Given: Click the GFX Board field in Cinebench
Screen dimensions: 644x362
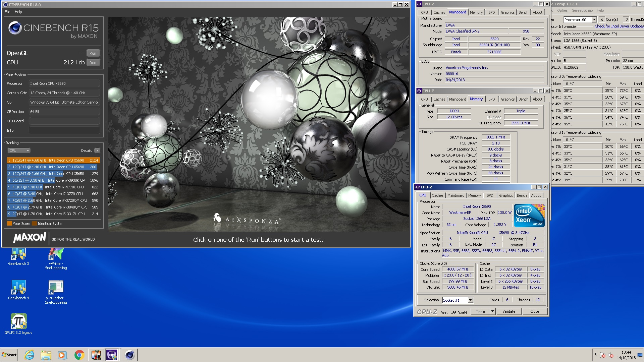Looking at the screenshot, I should pos(64,121).
